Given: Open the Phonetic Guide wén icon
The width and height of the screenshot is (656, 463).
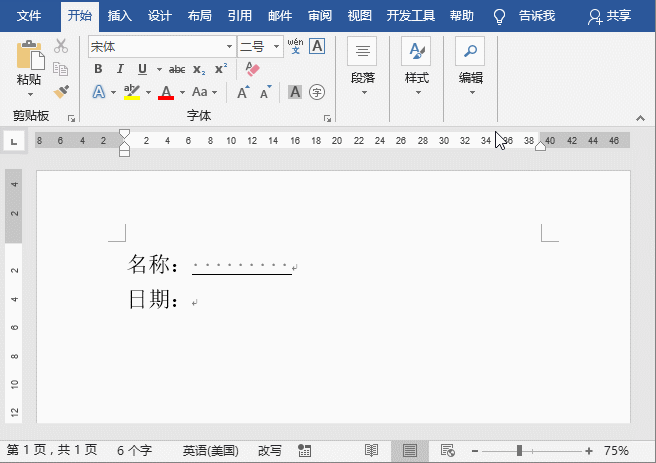Looking at the screenshot, I should 295,46.
